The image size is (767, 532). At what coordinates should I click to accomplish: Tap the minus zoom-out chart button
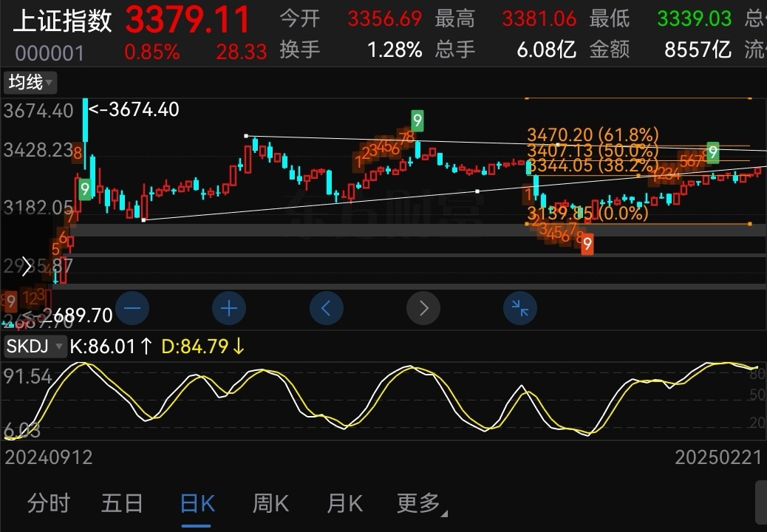coord(132,308)
